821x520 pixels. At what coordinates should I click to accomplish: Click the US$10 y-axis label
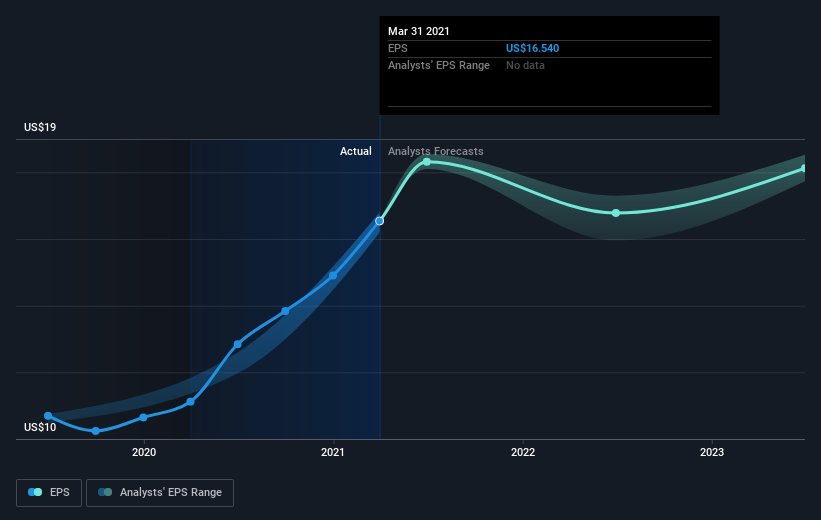click(x=40, y=427)
